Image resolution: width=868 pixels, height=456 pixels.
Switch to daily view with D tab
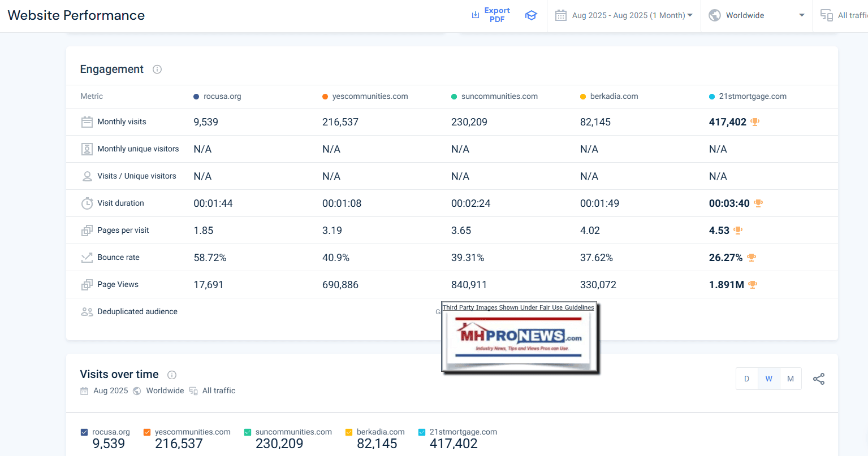pos(746,379)
